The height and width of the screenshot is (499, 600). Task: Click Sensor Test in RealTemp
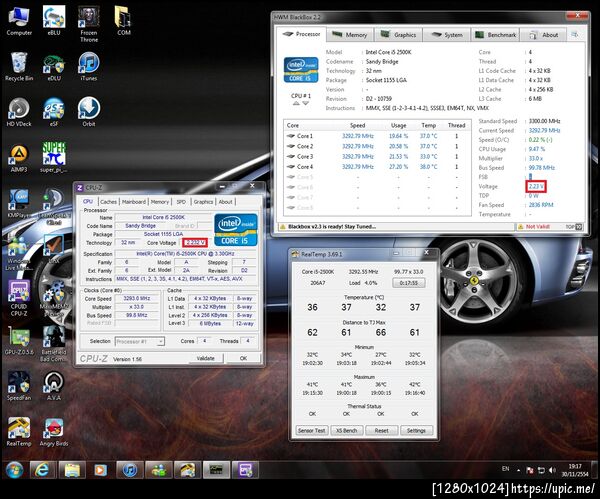click(x=311, y=431)
